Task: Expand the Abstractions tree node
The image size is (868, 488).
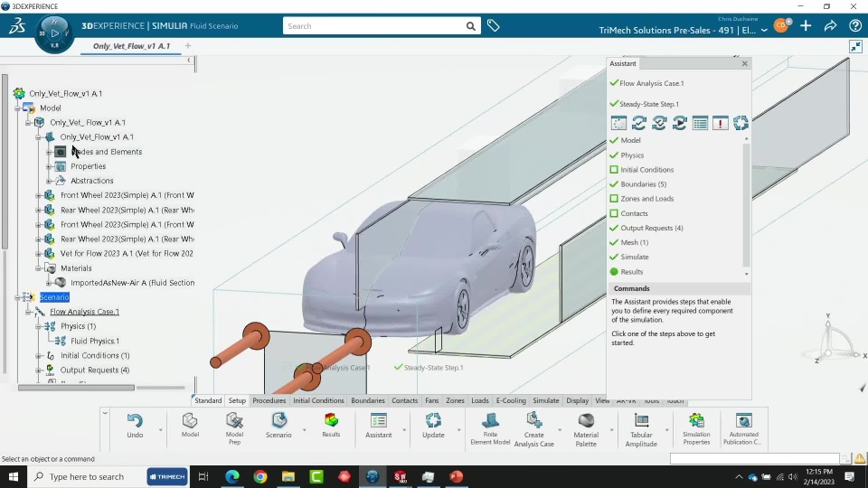Action: coord(49,181)
